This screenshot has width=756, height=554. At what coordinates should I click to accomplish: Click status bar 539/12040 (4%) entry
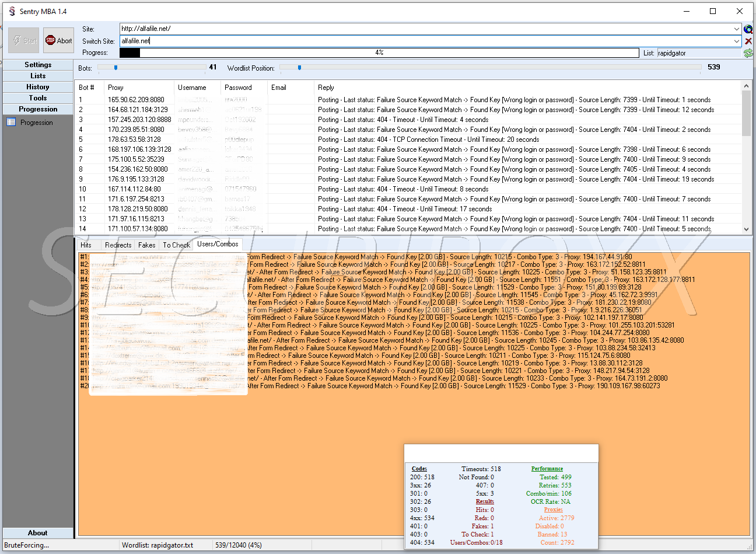[239, 545]
